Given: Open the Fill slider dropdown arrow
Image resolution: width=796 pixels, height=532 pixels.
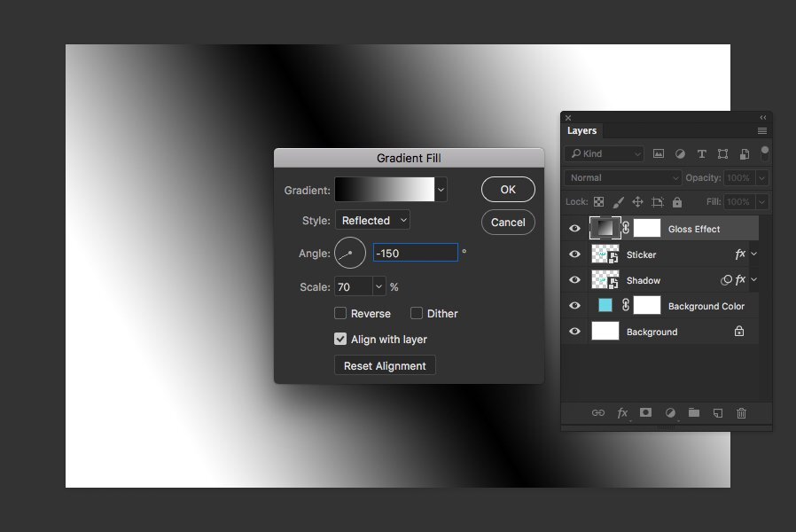Looking at the screenshot, I should [761, 202].
